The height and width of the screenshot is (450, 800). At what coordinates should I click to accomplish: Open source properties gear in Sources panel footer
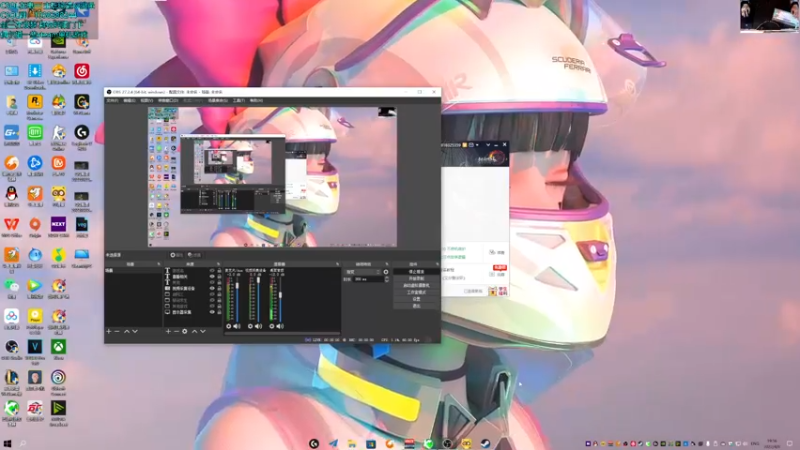185,332
